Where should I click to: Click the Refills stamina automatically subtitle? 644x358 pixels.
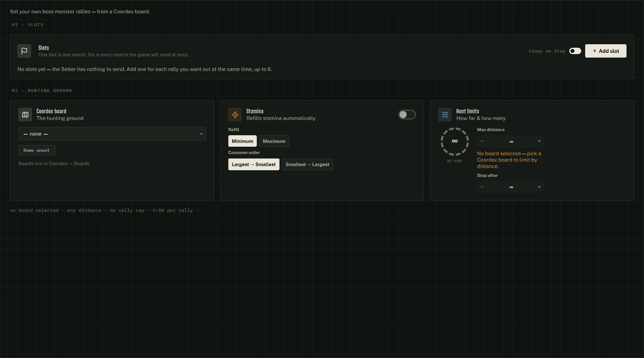pos(281,118)
